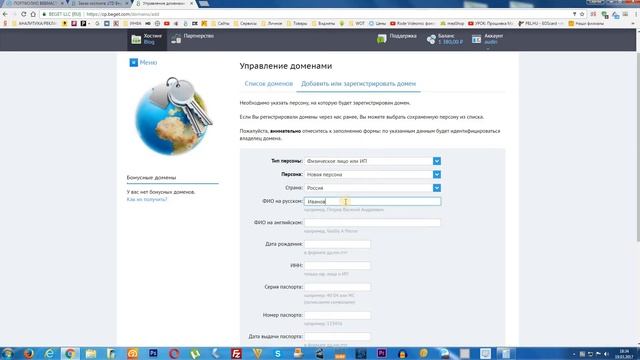The width and height of the screenshot is (640, 360).
Task: Open the Меню link in sidebar
Action: [148, 62]
